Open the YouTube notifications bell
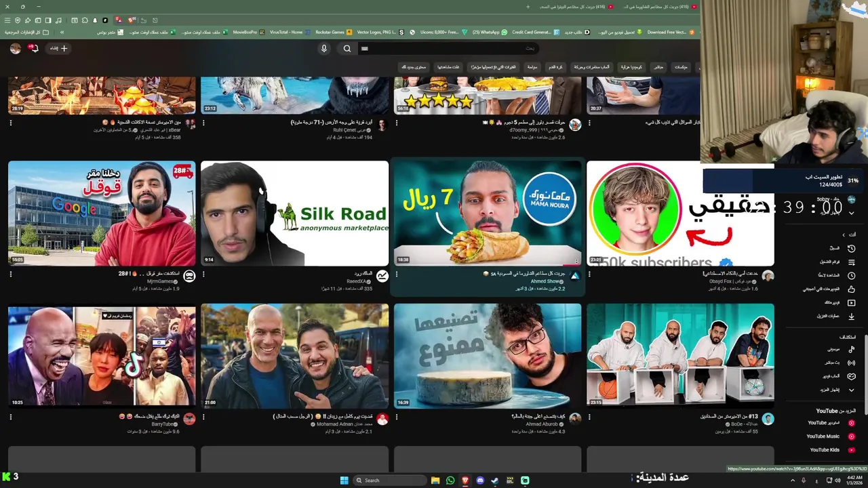 [x=33, y=48]
